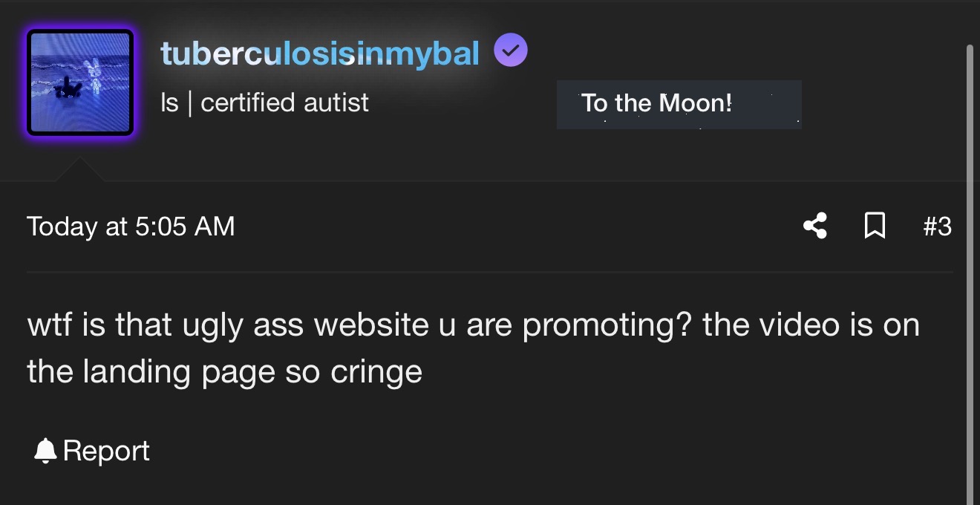Click the post text starting with 'wtf is that'
The height and width of the screenshot is (505, 980).
pos(474,348)
